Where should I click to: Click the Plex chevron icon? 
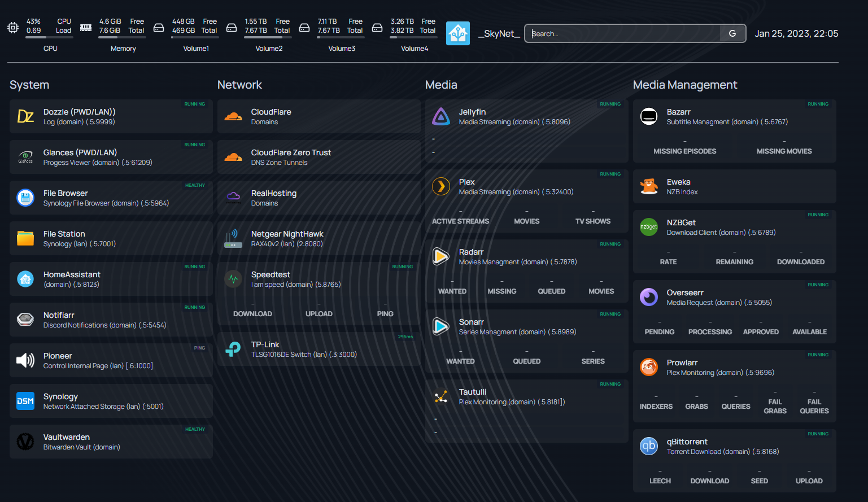click(x=441, y=186)
